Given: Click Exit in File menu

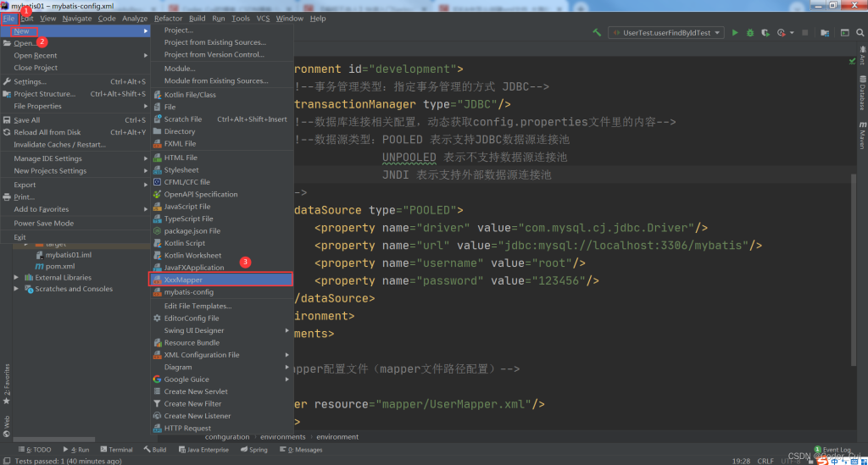Looking at the screenshot, I should pyautogui.click(x=75, y=237).
